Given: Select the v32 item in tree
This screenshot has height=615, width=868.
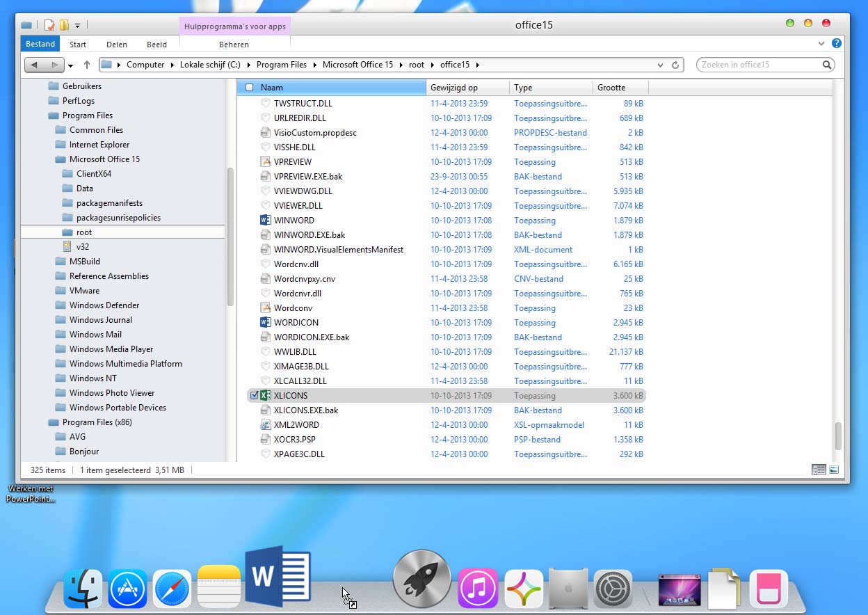Looking at the screenshot, I should tap(83, 247).
